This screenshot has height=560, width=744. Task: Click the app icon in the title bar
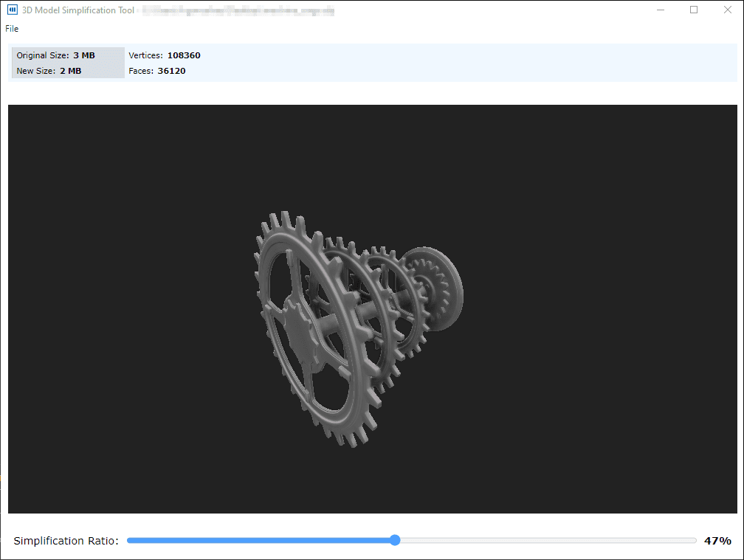(12, 10)
